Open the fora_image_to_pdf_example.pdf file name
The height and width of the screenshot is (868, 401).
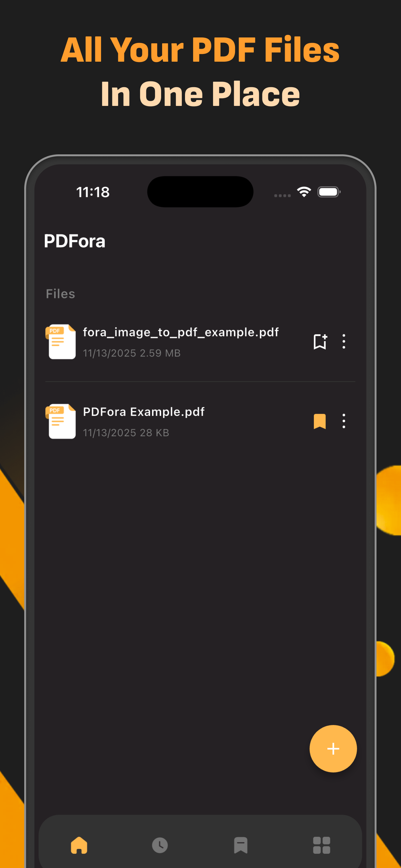click(x=180, y=332)
